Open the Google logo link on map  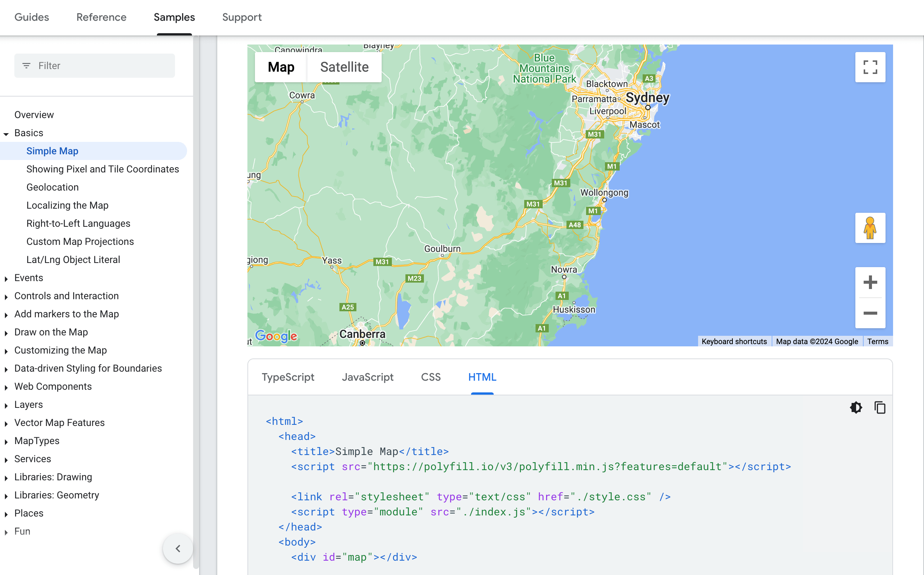tap(276, 336)
